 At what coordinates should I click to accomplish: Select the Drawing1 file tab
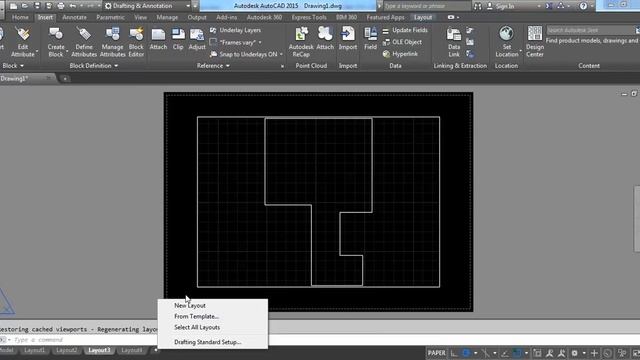click(14, 78)
